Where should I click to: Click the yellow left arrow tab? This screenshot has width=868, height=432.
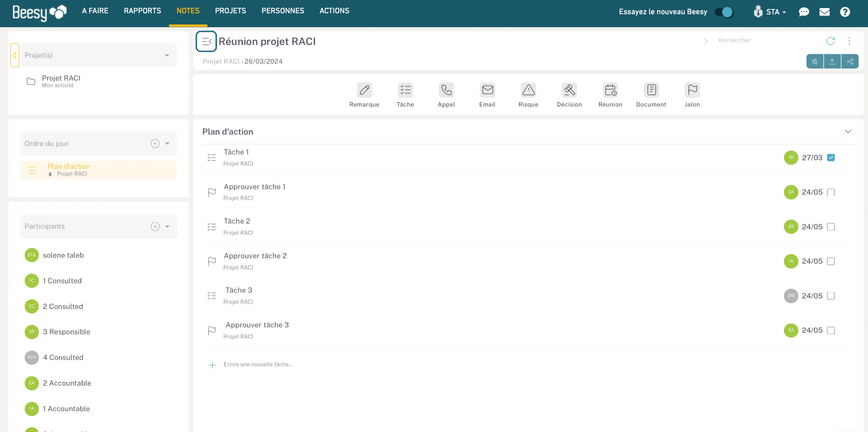click(x=14, y=55)
